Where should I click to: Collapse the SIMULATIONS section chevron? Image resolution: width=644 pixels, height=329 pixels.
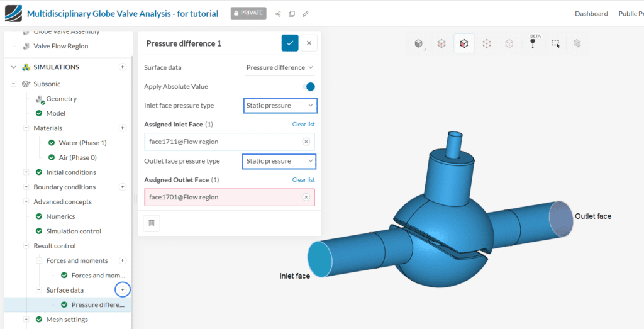[14, 67]
